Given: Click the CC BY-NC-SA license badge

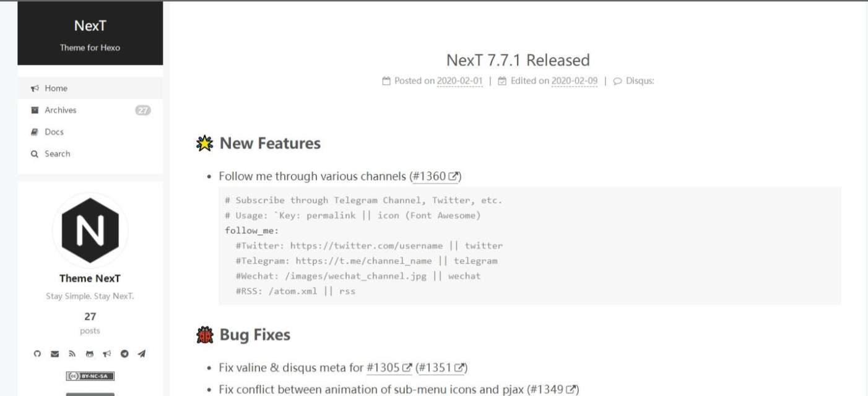Looking at the screenshot, I should [x=90, y=376].
